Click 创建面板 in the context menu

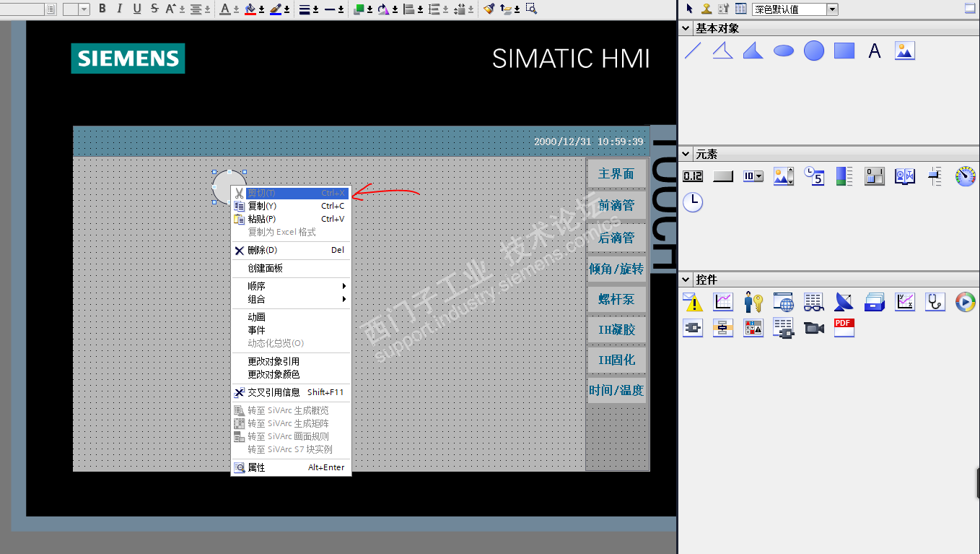tap(291, 268)
